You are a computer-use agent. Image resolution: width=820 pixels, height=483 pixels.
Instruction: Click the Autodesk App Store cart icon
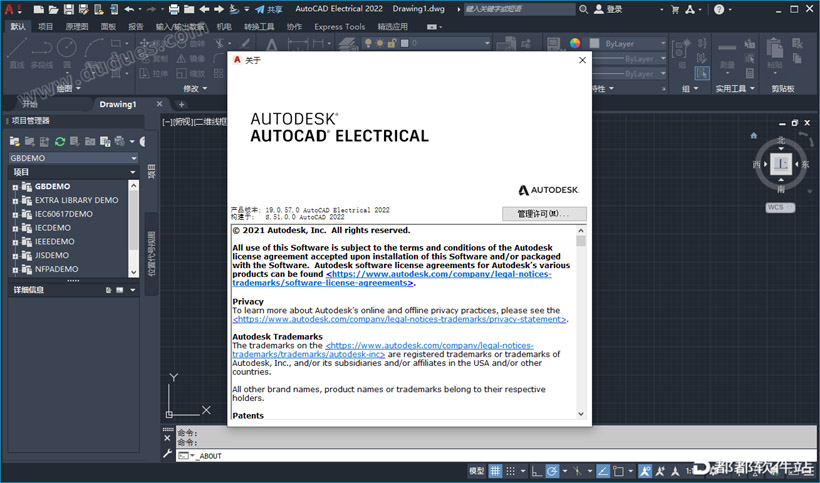675,9
